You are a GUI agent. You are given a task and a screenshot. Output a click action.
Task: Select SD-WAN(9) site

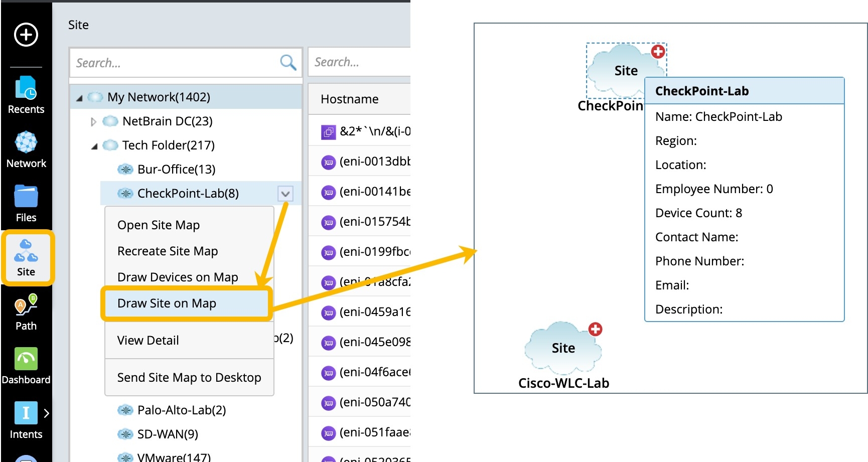point(168,434)
